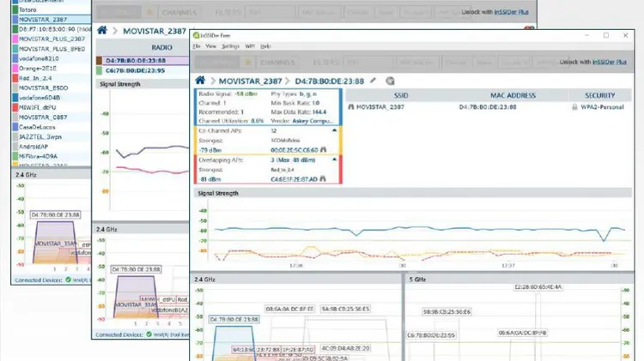
Task: Click MOVISTAR_2387 row in the SSID table
Action: pyautogui.click(x=489, y=106)
